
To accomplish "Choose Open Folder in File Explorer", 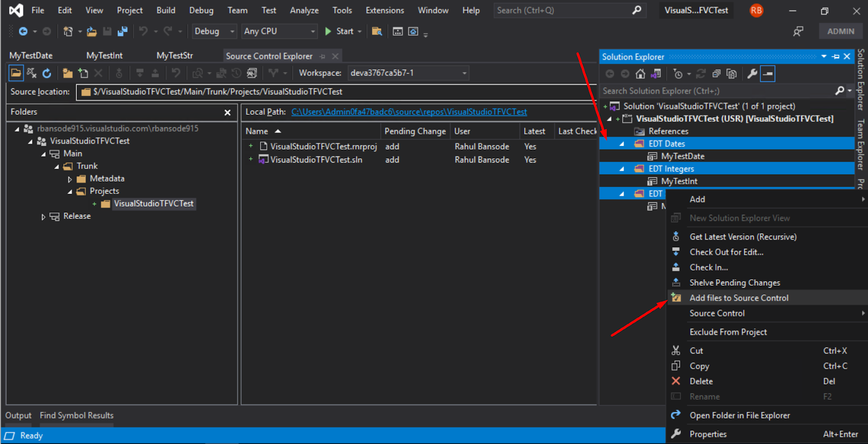I will [x=767, y=415].
